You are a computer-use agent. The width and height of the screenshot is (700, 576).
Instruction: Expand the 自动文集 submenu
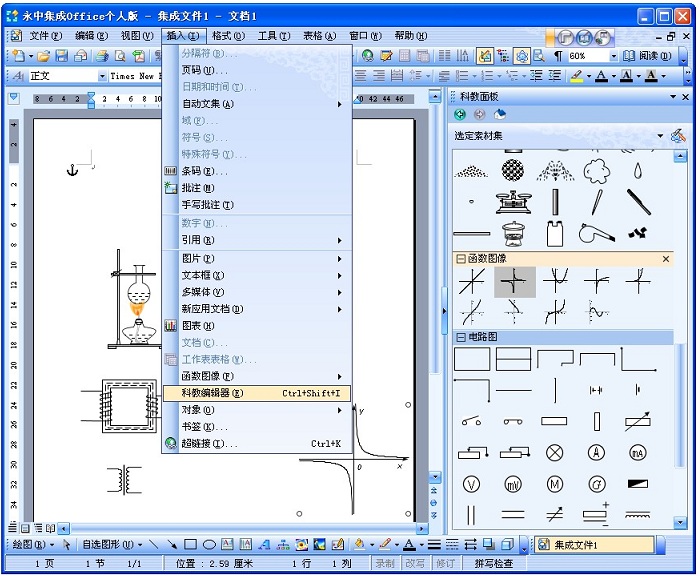(258, 104)
